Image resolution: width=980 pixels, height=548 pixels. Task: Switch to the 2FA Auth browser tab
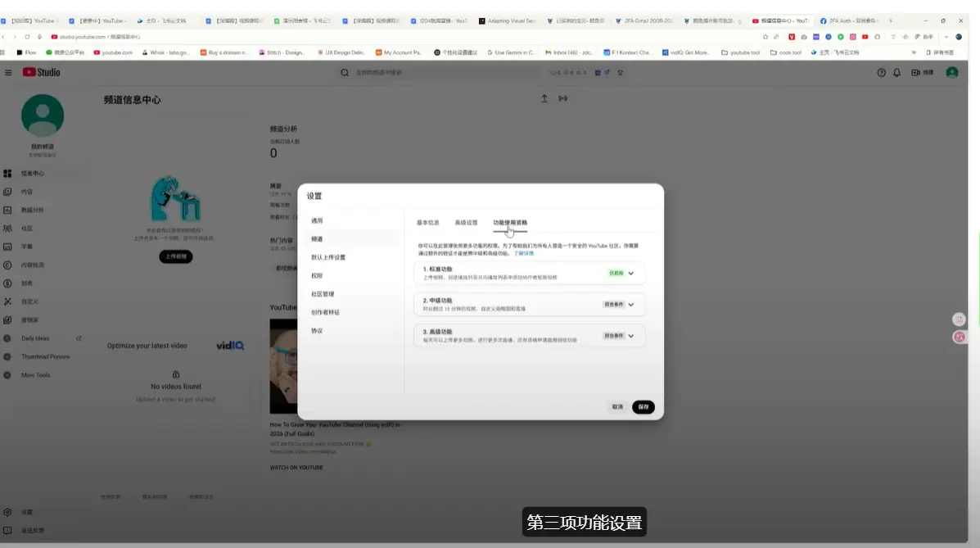click(849, 20)
